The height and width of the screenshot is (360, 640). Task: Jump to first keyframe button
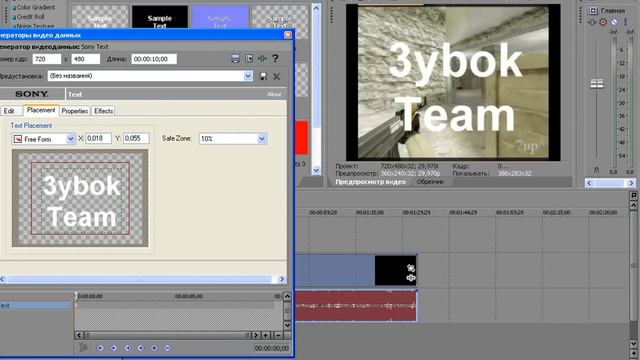100,348
